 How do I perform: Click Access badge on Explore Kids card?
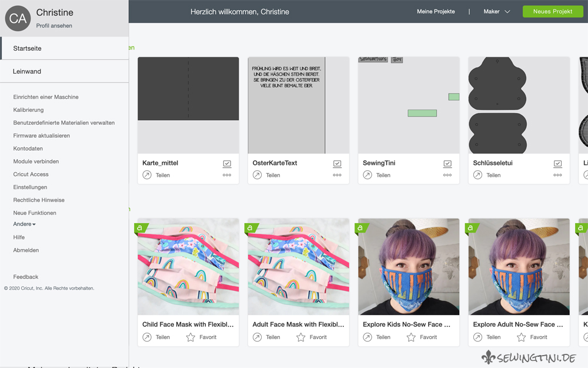361,228
